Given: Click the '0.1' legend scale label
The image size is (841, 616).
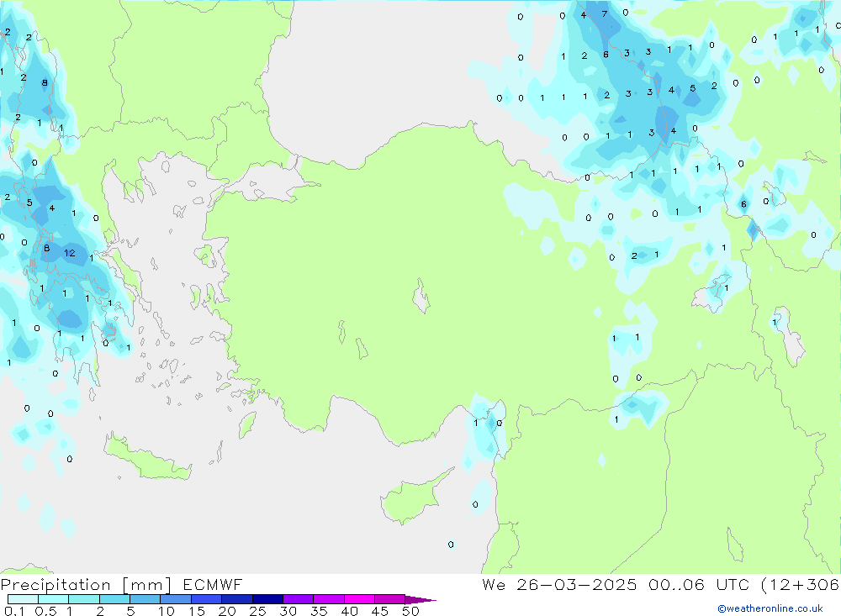Looking at the screenshot, I should pyautogui.click(x=14, y=611).
